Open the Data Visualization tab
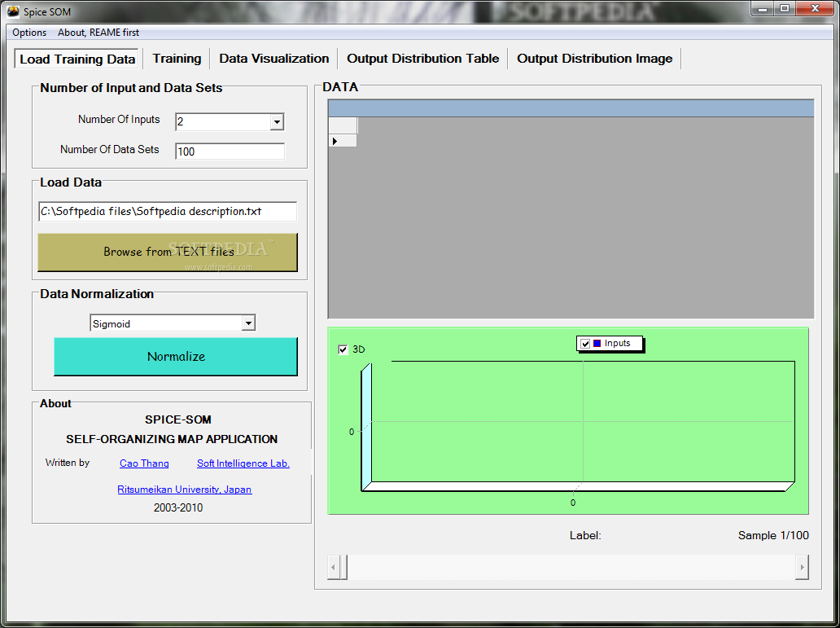This screenshot has height=628, width=840. (273, 59)
